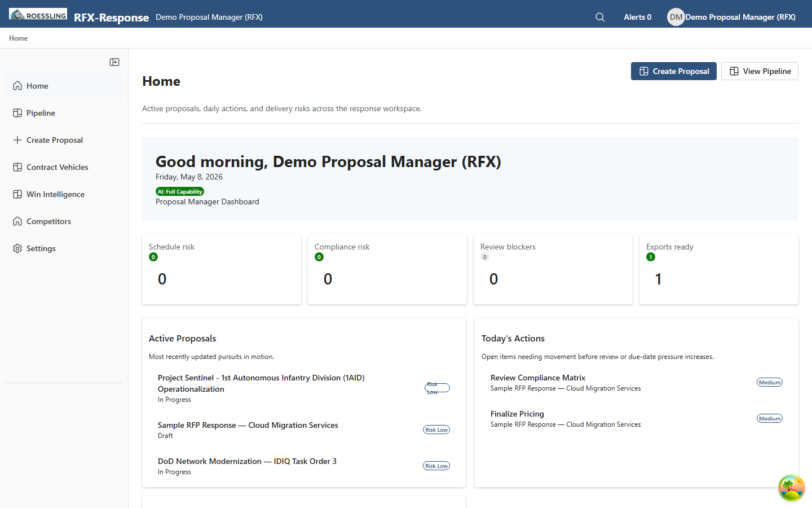
Task: Click the Home breadcrumb link
Action: pyautogui.click(x=18, y=38)
